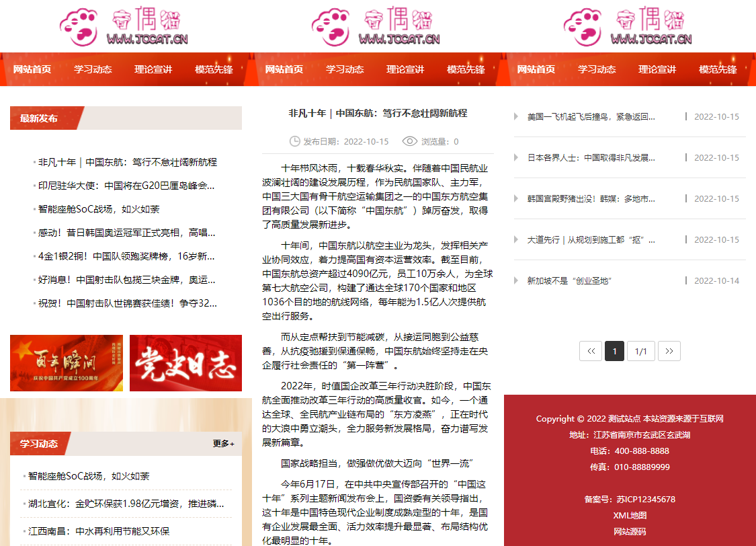Open 理论宣讲 in the news list page navigation
The image size is (756, 546).
657,69
